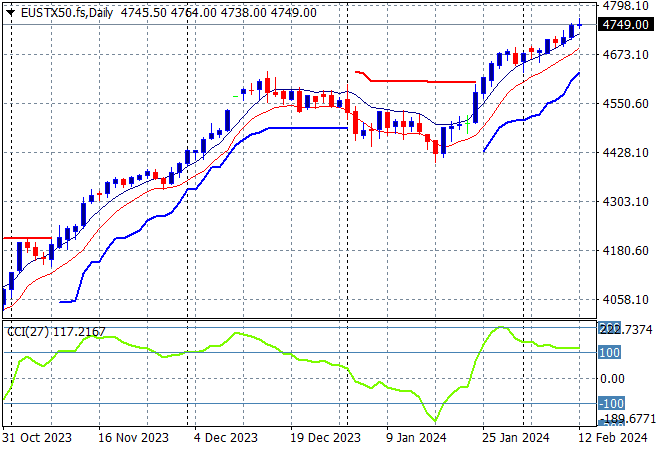Click the 12 Feb 2024 date label
Screen dimensions: 660x450
[x=610, y=437]
